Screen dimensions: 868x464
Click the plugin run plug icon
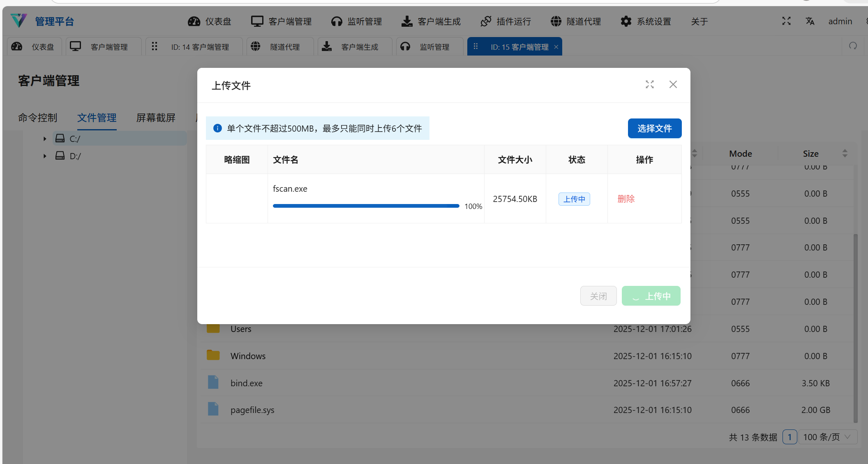[x=486, y=21]
